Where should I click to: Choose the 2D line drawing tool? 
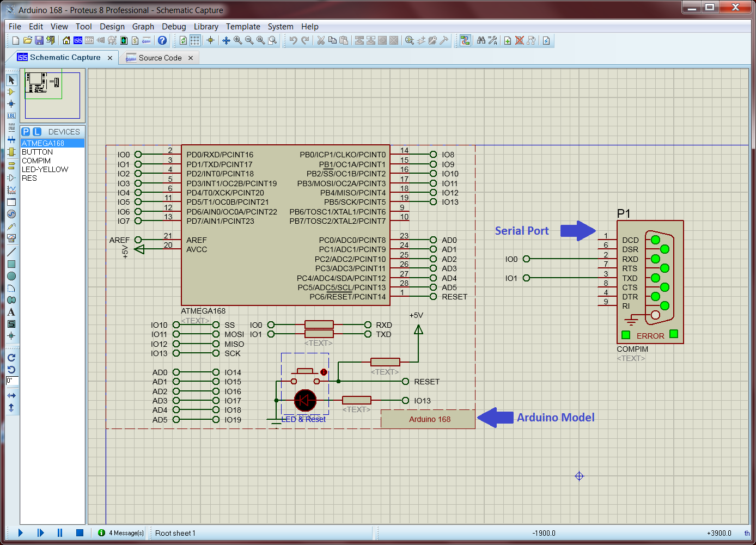[11, 252]
